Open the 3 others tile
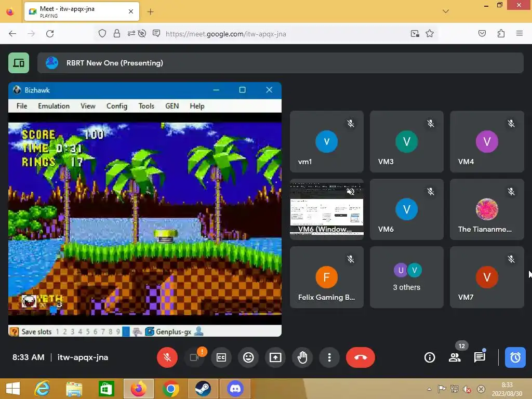This screenshot has width=532, height=399. [x=406, y=277]
